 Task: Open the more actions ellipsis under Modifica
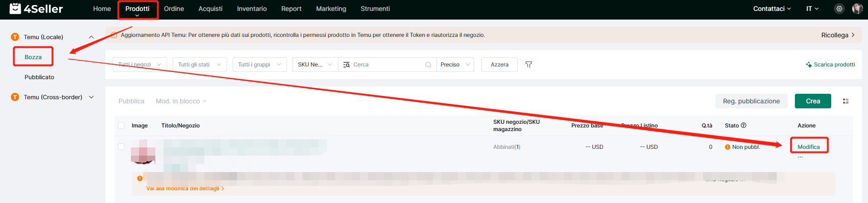[x=800, y=157]
